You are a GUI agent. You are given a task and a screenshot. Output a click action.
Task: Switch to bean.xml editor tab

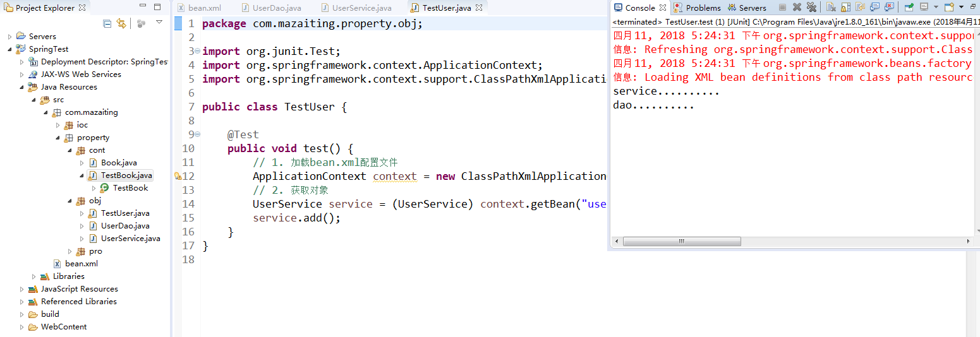click(x=199, y=8)
